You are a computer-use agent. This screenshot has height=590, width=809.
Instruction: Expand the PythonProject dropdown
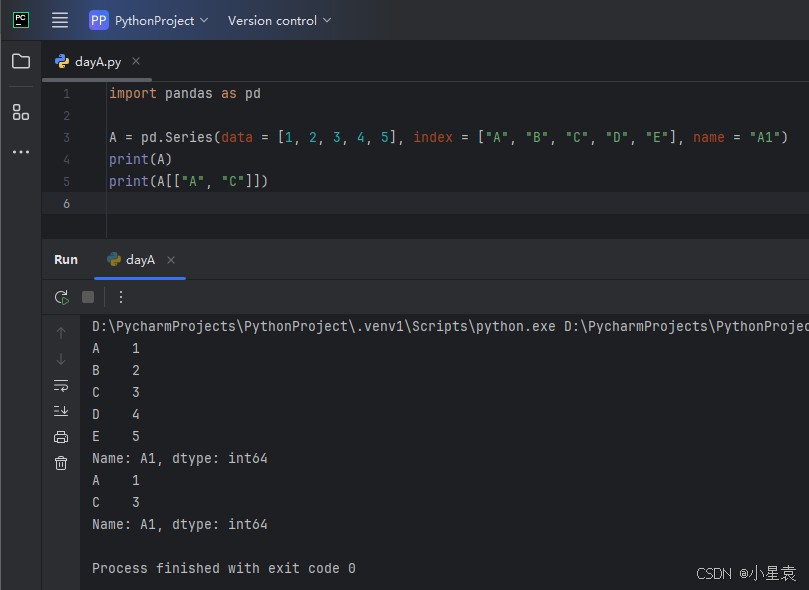coord(150,20)
